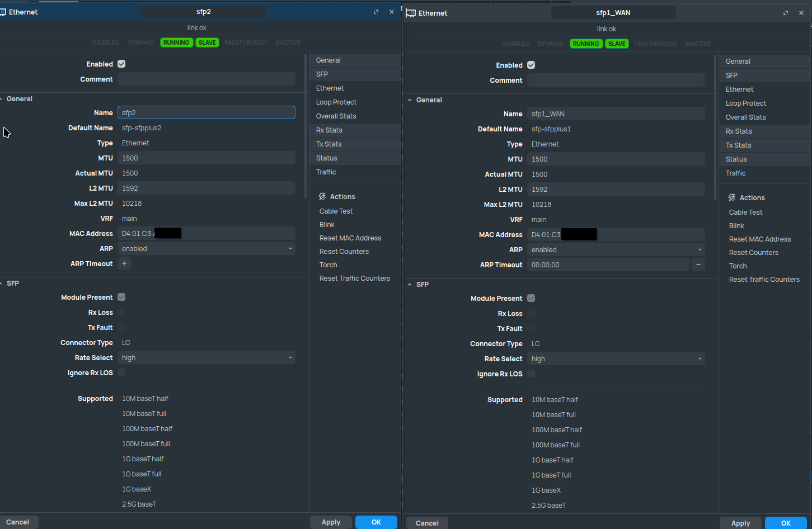Screen dimensions: 812x529
Task: Open Rate Select dropdown in sfp1_WAN window
Action: [x=616, y=359]
